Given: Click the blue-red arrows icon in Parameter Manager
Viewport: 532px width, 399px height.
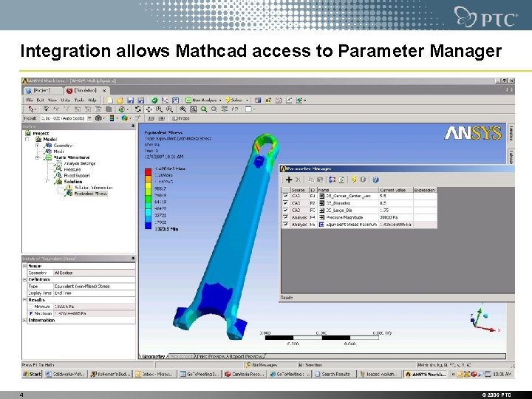Looking at the screenshot, I should 332,180.
